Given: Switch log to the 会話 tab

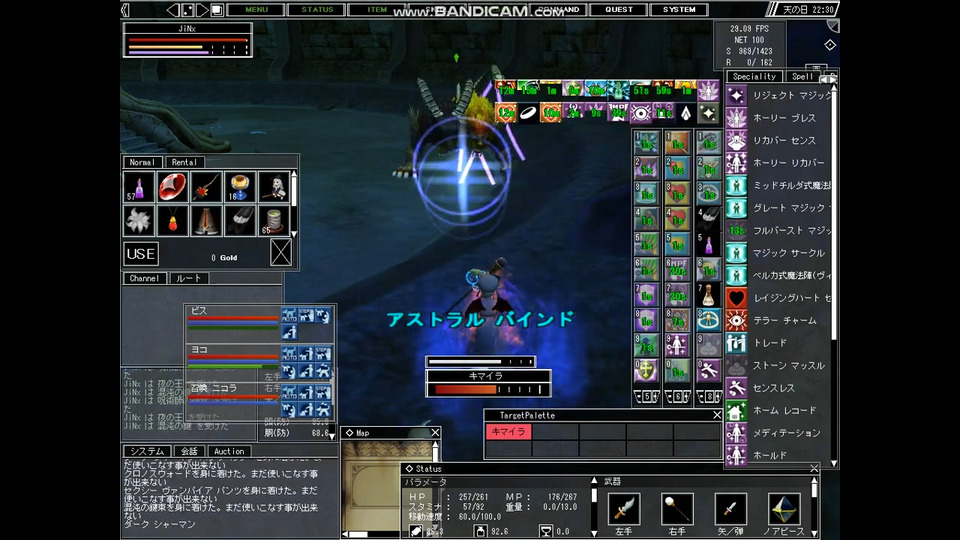Looking at the screenshot, I should [189, 451].
